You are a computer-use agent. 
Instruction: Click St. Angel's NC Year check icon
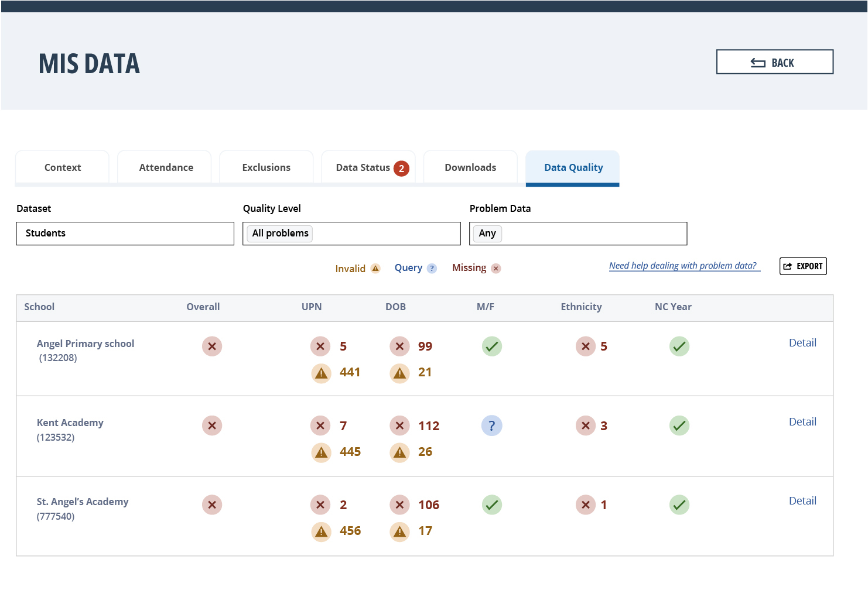click(679, 505)
